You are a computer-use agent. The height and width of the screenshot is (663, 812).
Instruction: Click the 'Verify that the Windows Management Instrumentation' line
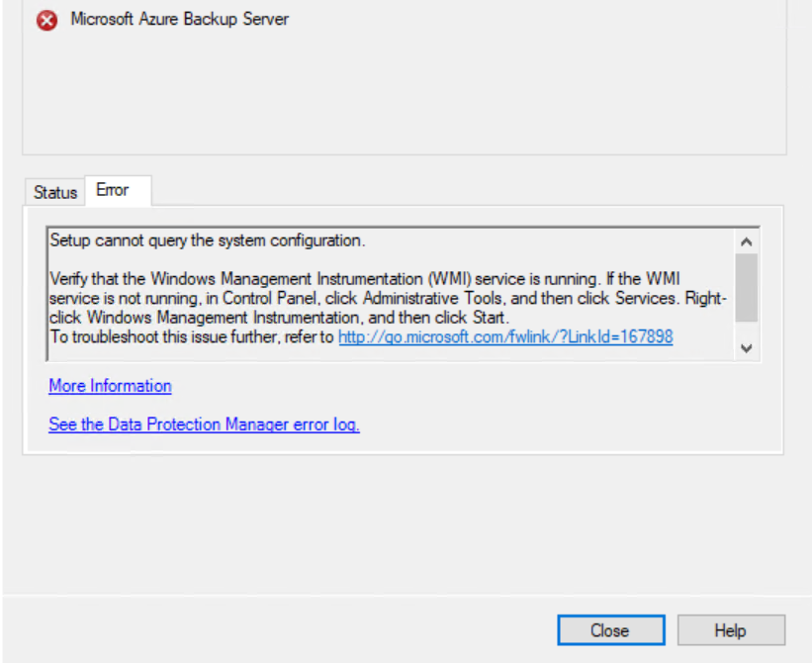(x=365, y=279)
